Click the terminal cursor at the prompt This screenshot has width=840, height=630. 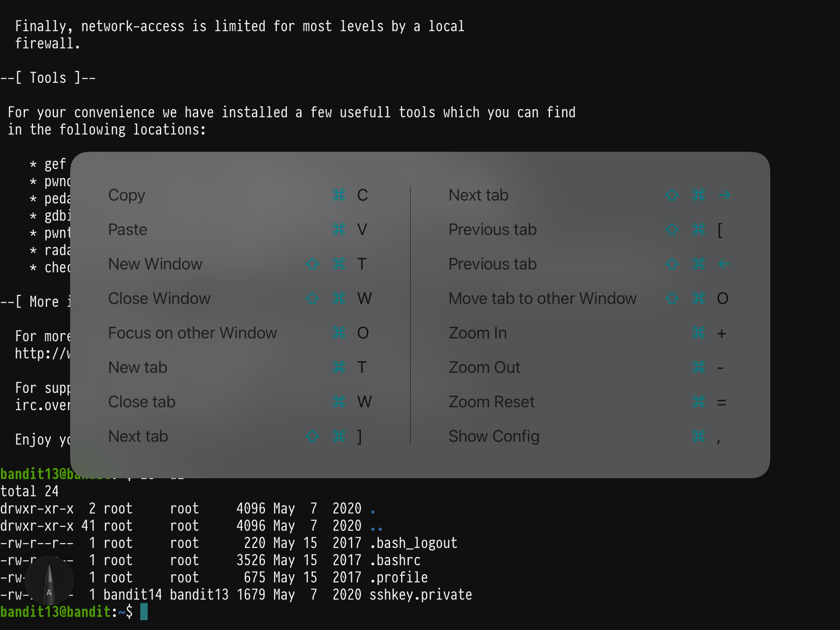tap(144, 612)
